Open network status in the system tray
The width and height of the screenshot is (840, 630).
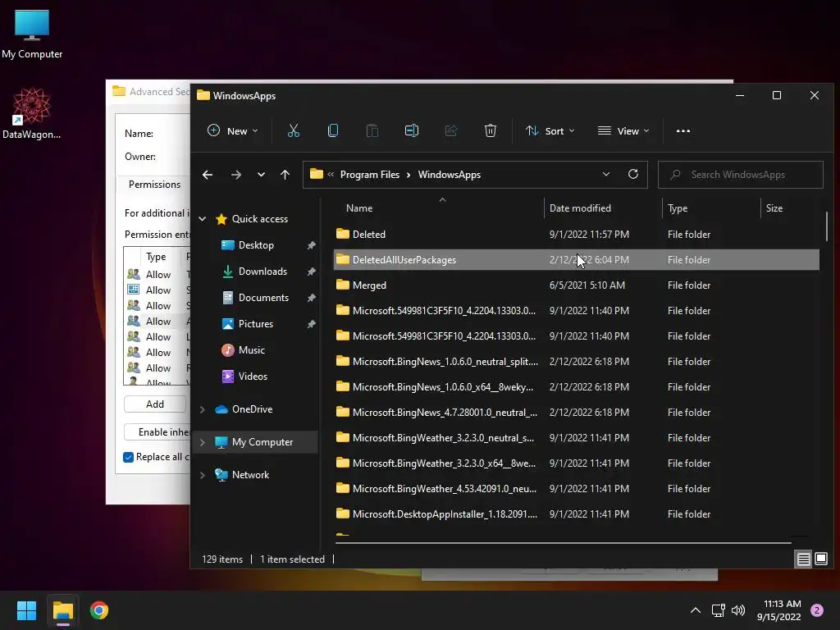coord(718,610)
